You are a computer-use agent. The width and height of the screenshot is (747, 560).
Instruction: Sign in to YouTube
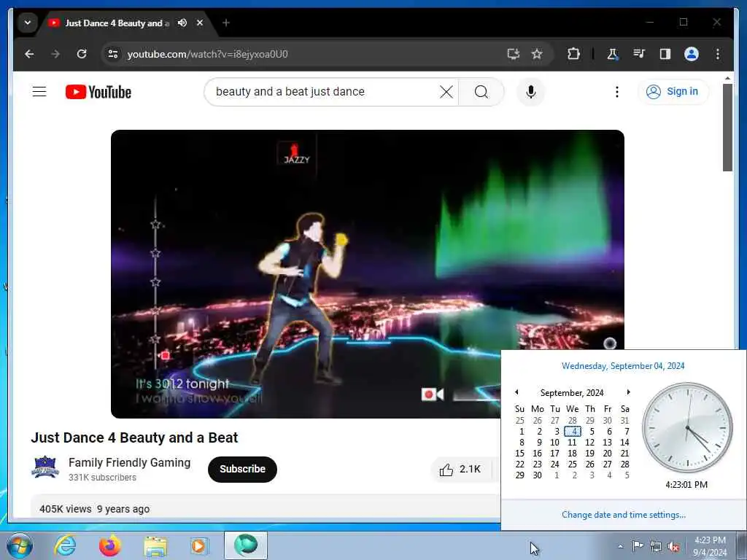click(x=673, y=91)
